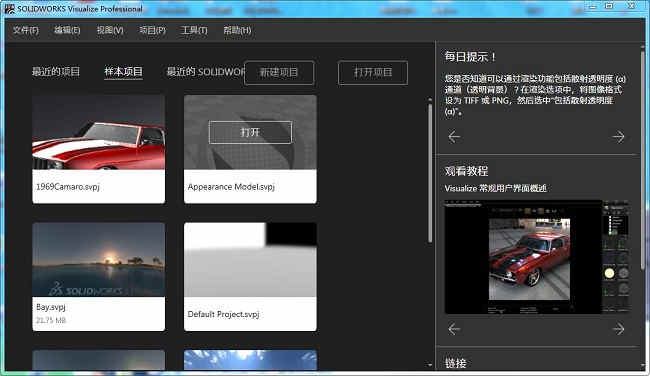
Task: Click the right panel scrollbar
Action: click(643, 160)
